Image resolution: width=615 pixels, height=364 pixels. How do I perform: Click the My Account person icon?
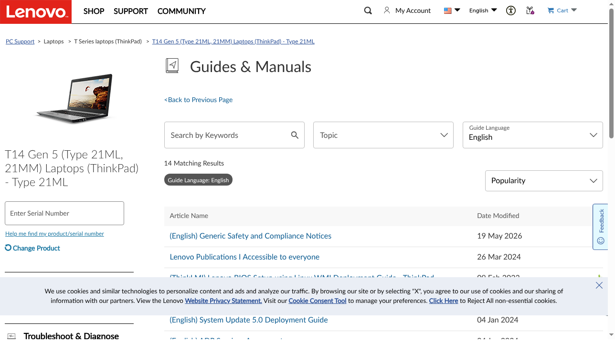[x=387, y=10]
